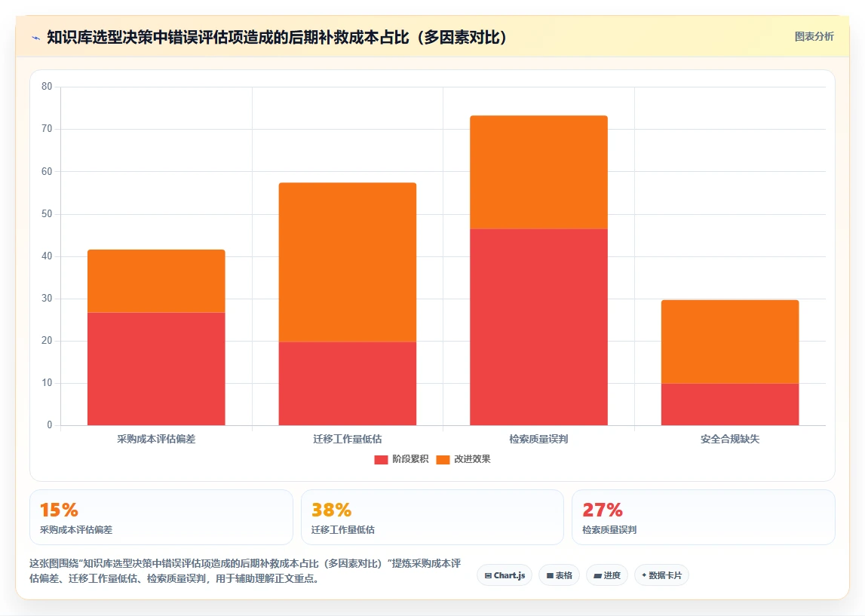The image size is (865, 616).
Task: Click the icon inside Chart.js chip
Action: coord(488,576)
